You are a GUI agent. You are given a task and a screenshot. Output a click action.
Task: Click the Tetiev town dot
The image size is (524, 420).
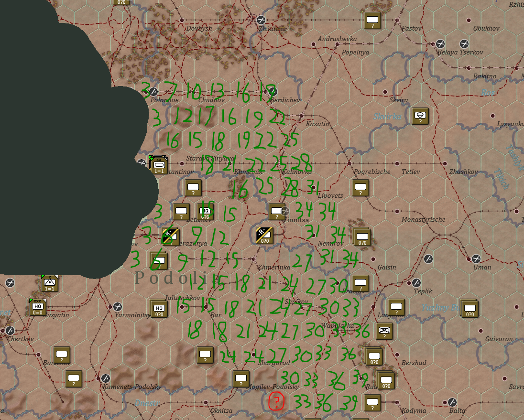pyautogui.click(x=397, y=163)
